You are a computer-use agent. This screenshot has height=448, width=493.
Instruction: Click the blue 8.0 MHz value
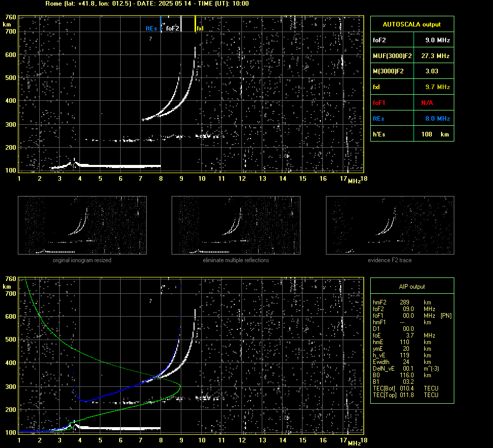437,119
